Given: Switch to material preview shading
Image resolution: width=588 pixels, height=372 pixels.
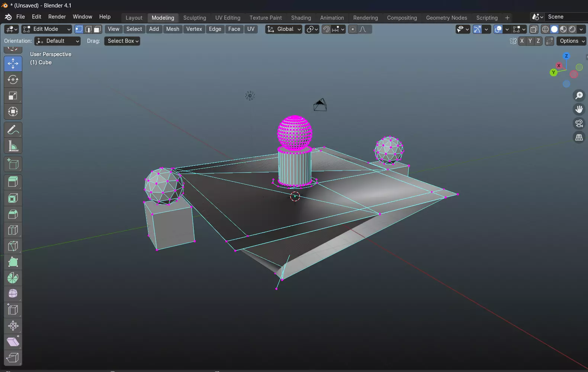Looking at the screenshot, I should 563,29.
